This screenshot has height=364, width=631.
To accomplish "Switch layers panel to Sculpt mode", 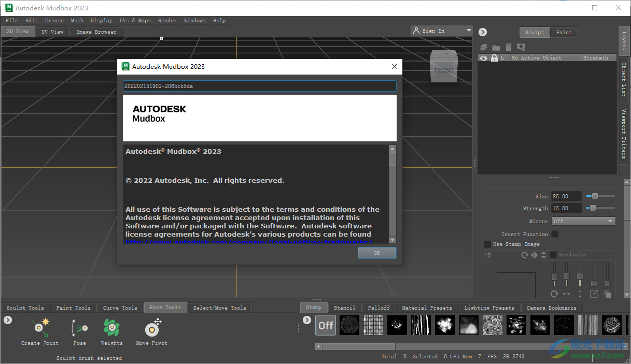I will tap(534, 32).
